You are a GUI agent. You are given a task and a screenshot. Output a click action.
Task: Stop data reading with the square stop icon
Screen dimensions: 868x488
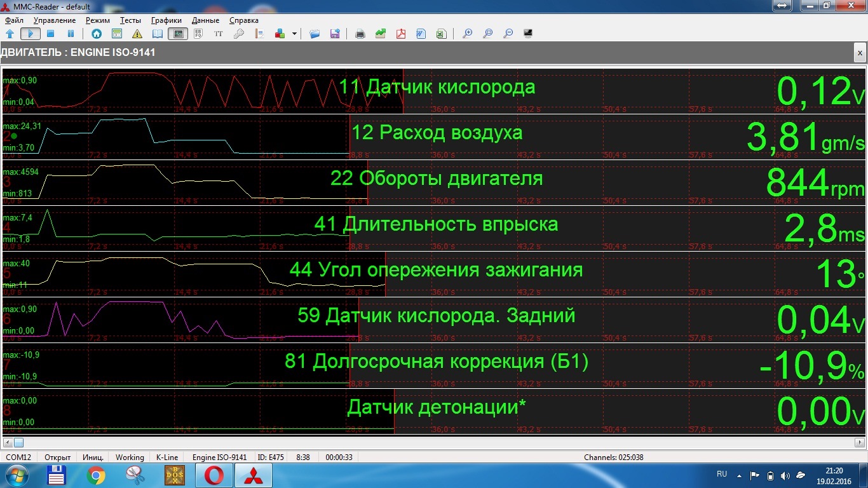tap(51, 34)
